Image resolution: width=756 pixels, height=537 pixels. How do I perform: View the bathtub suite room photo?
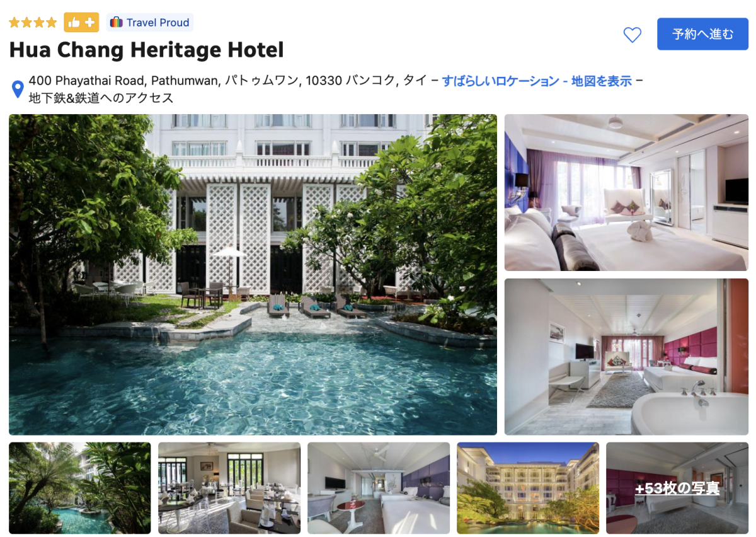[x=626, y=357]
